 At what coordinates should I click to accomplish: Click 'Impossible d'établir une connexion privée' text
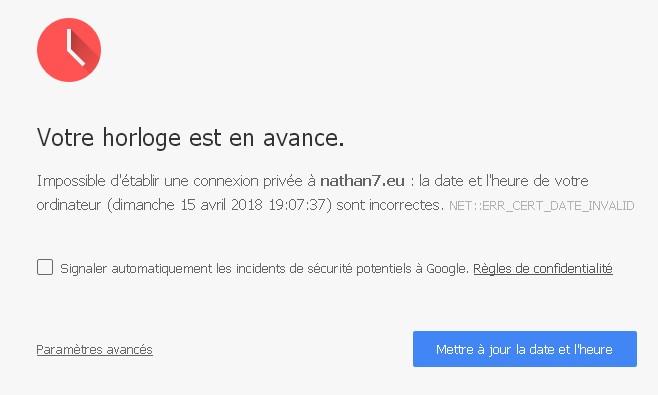click(176, 181)
